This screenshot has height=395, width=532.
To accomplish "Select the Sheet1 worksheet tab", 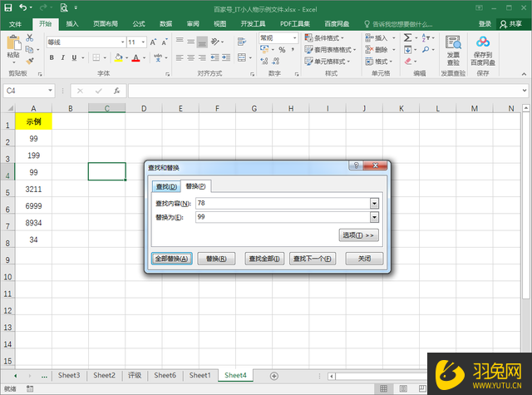I will click(x=199, y=375).
